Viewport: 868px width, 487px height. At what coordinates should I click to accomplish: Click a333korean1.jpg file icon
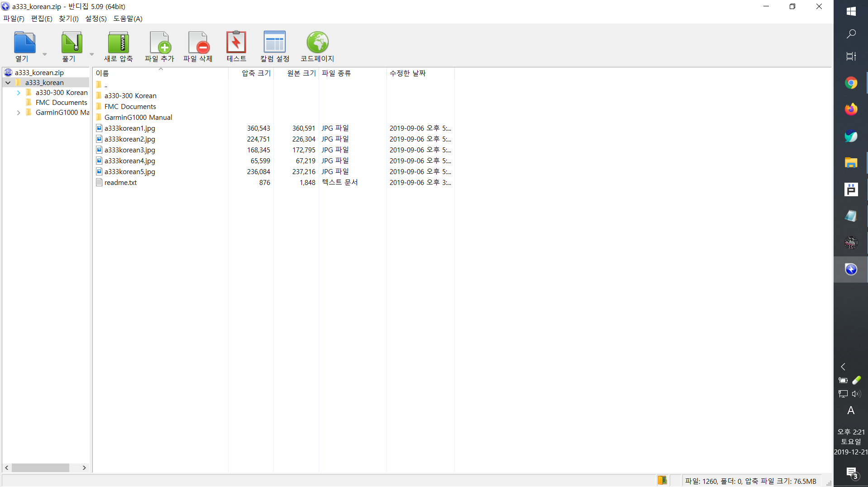coord(99,128)
